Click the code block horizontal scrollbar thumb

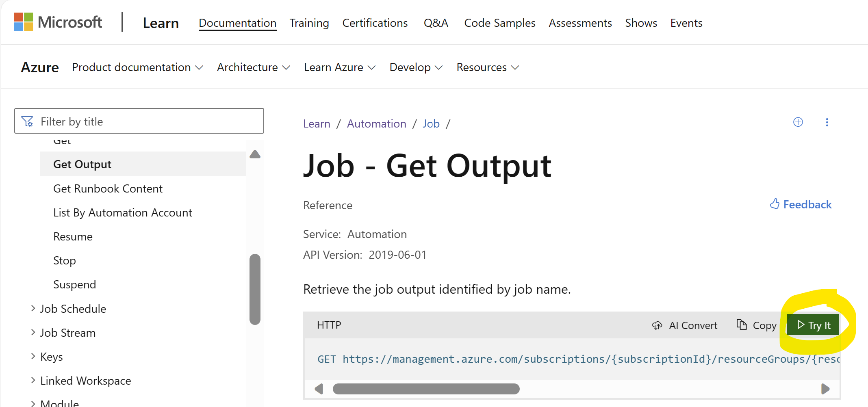coord(426,389)
